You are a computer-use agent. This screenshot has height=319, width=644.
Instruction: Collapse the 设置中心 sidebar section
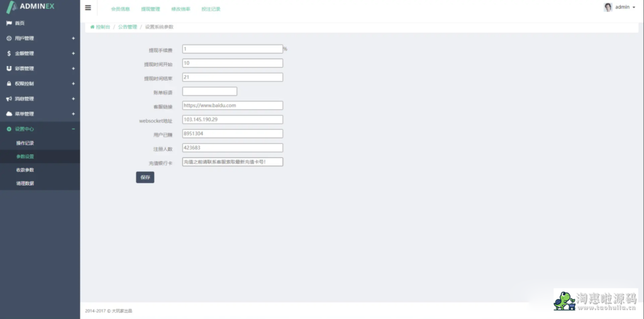pyautogui.click(x=73, y=129)
